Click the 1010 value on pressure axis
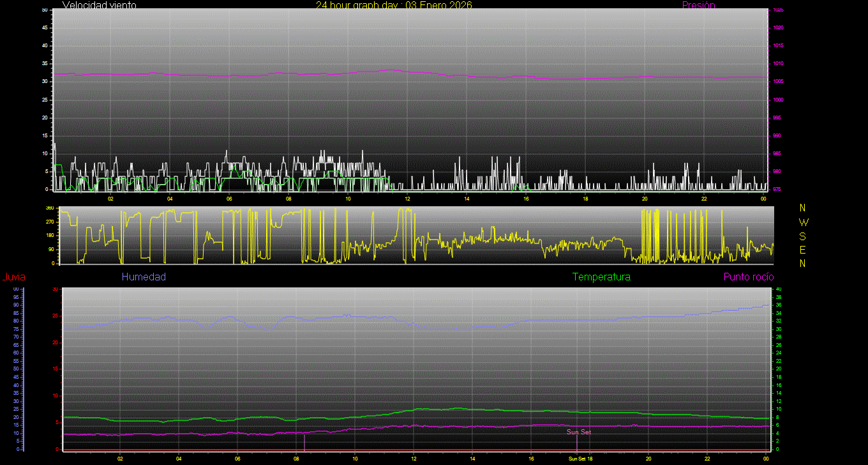Screen dimensions: 868x465 (778, 64)
